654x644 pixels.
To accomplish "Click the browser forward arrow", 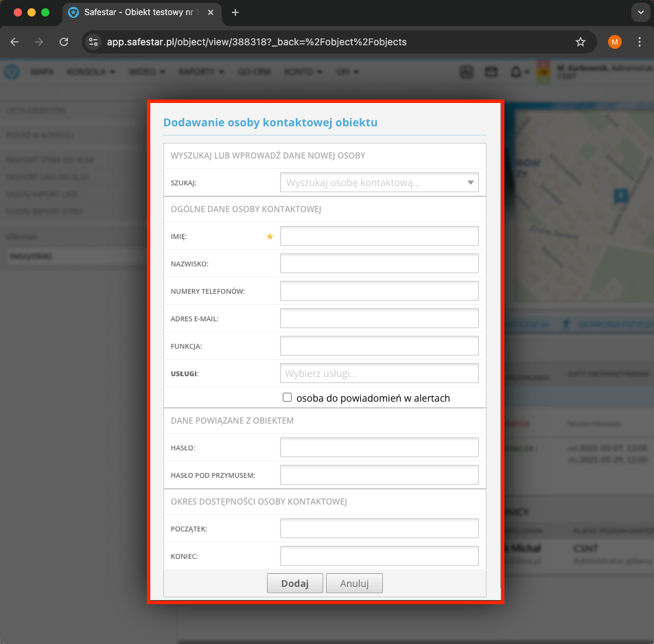I will [x=39, y=42].
